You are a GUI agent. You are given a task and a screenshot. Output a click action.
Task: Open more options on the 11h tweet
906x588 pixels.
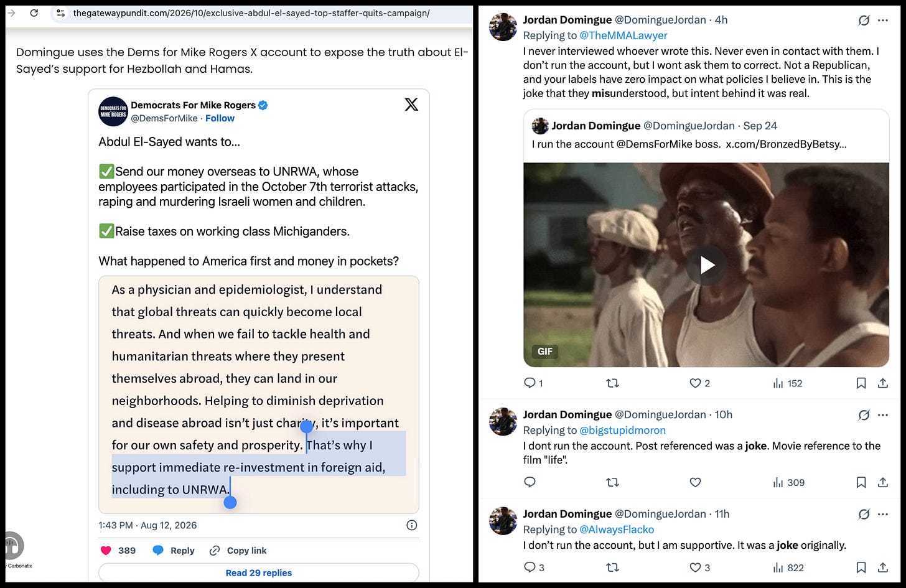[x=883, y=514]
